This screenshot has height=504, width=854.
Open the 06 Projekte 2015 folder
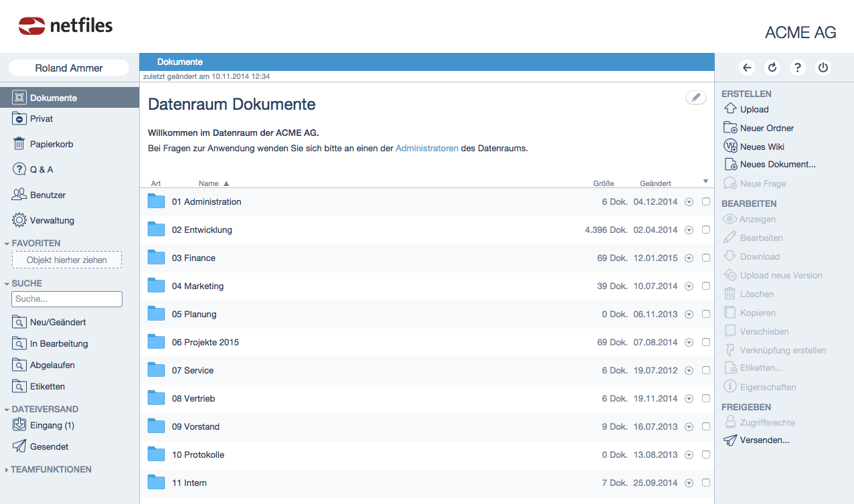pos(205,342)
